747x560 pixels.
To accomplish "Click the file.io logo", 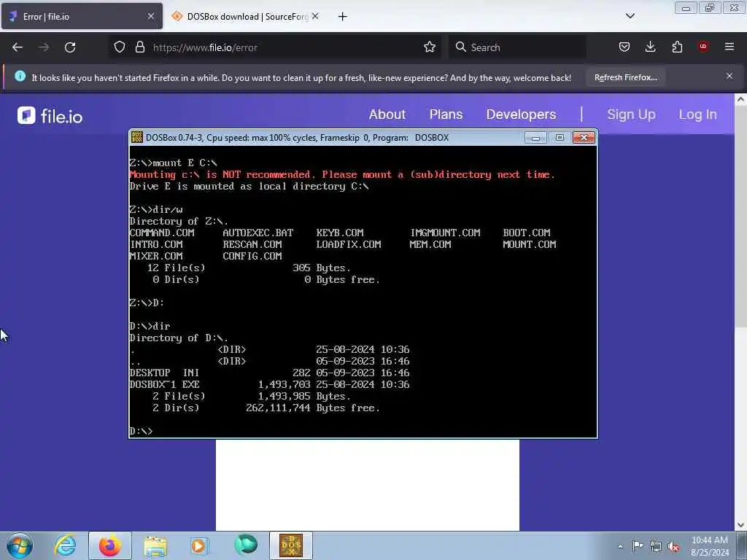I will click(x=50, y=116).
